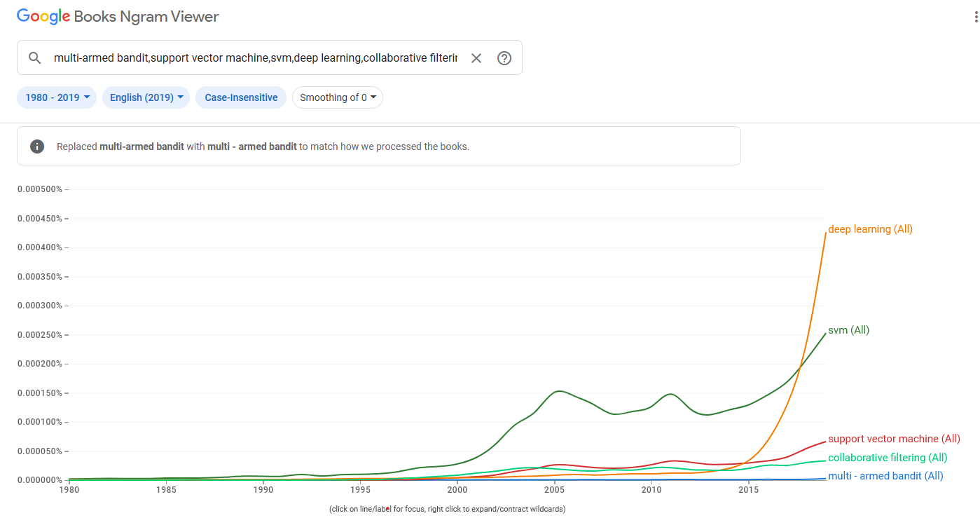Click the Google Books Ngram Viewer logo

118,18
